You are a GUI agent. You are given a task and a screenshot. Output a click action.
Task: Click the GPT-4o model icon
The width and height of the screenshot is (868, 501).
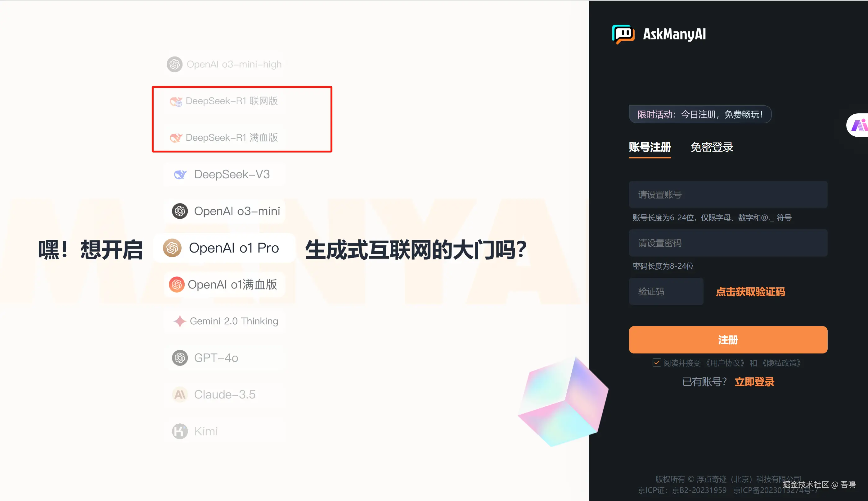click(180, 358)
